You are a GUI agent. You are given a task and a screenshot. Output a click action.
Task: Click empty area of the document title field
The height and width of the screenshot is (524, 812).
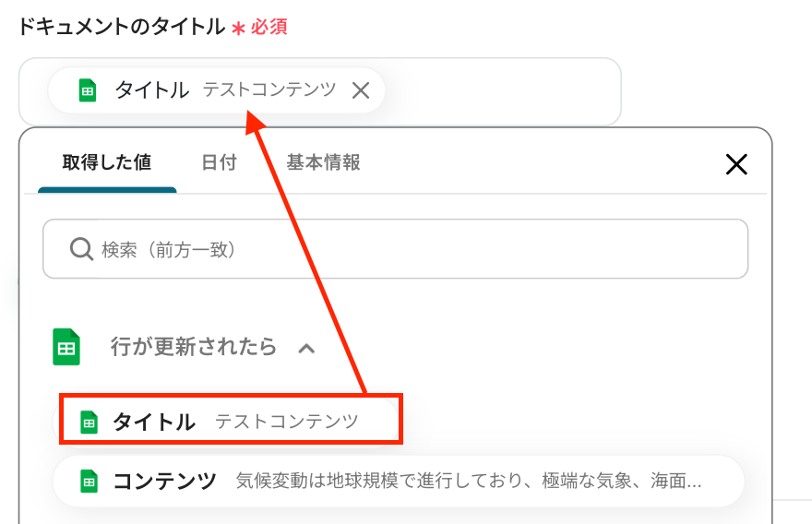(503, 92)
